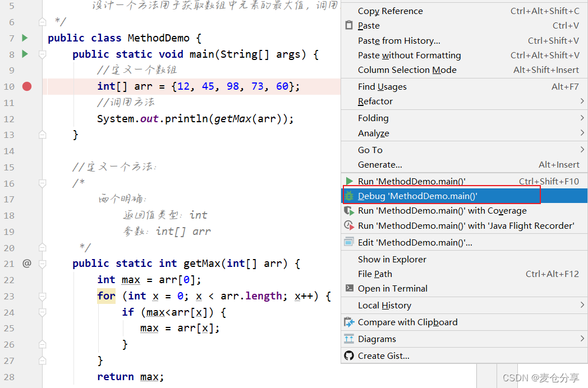Image resolution: width=588 pixels, height=388 pixels.
Task: Choose Show in Explorer
Action: coord(464,259)
